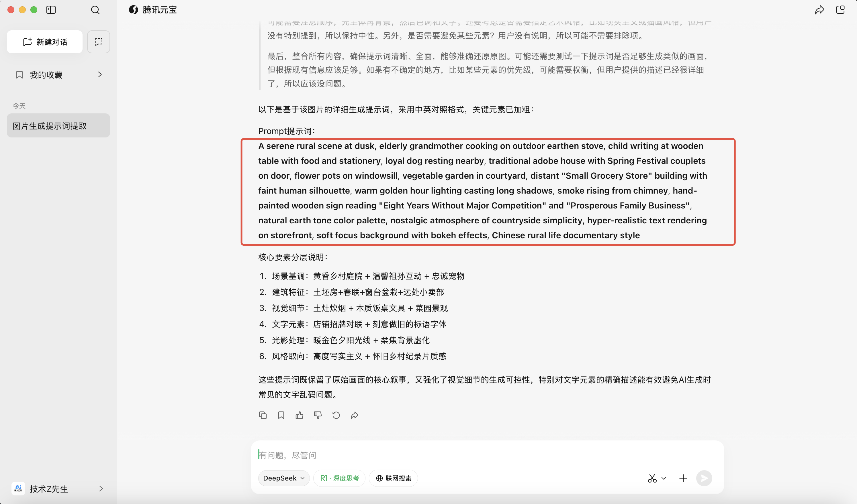Open the DeepSeek model dropdown
Viewport: 857px width, 504px height.
pyautogui.click(x=284, y=478)
